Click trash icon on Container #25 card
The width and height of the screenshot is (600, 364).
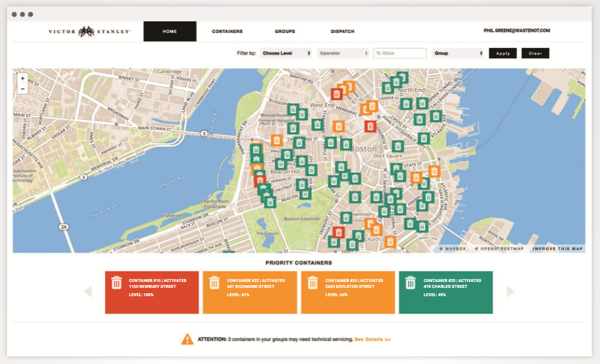tap(411, 283)
